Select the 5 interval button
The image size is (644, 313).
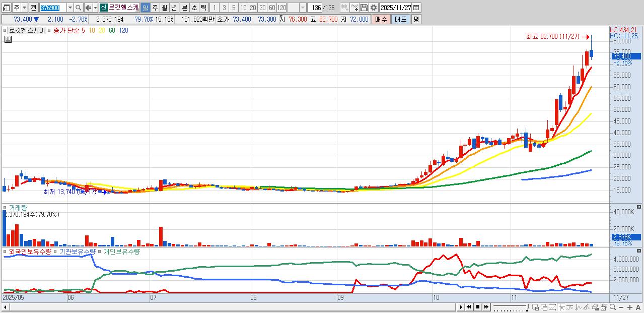[x=233, y=8]
